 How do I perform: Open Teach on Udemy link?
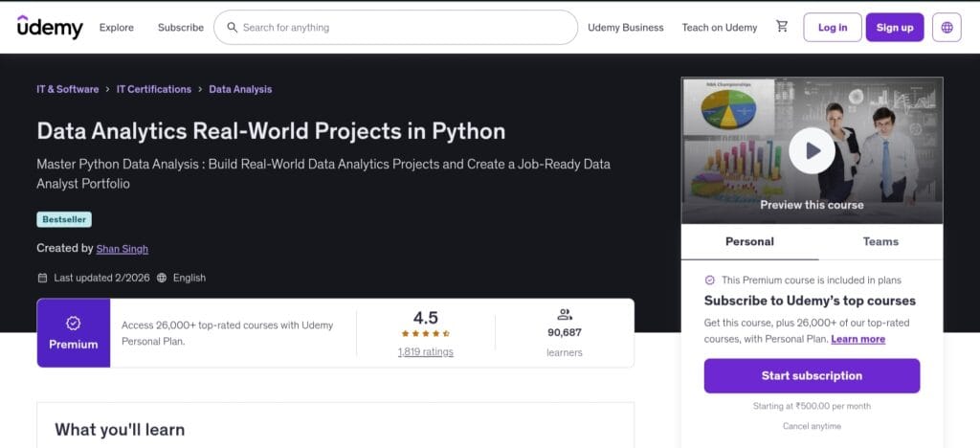pos(720,28)
